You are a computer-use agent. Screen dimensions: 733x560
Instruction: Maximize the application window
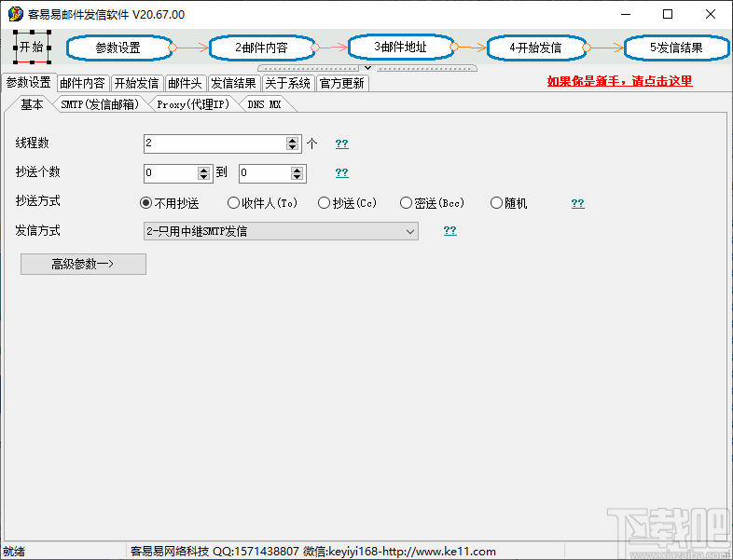(x=668, y=15)
